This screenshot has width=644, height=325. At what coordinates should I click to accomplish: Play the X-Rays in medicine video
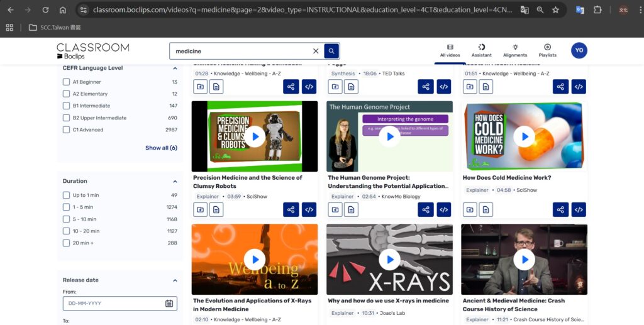pyautogui.click(x=389, y=259)
